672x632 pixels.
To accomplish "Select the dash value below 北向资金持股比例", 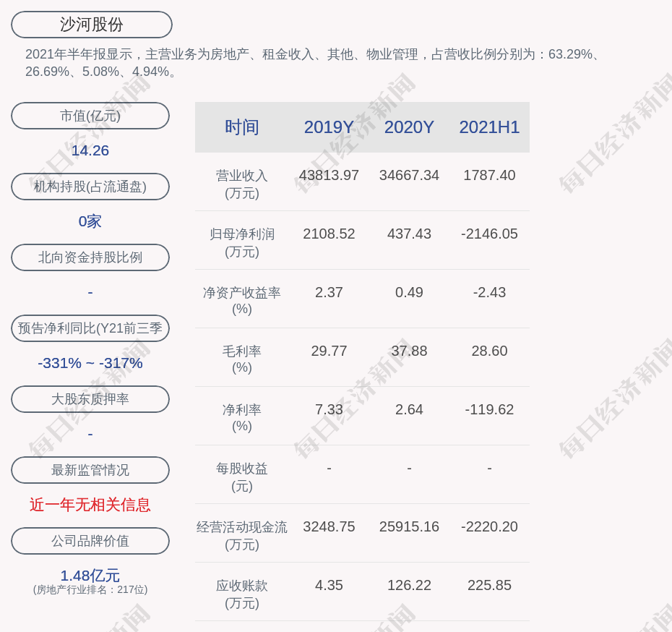I will click(90, 293).
